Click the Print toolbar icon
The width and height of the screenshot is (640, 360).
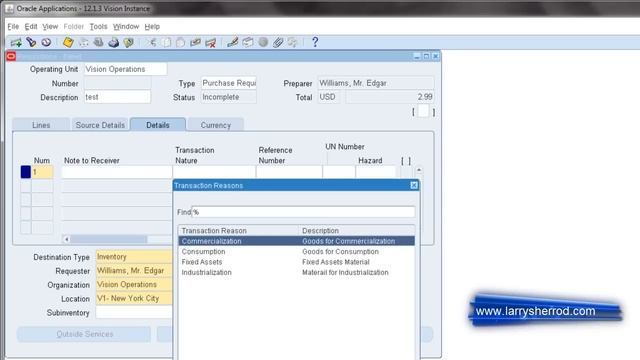pos(113,42)
